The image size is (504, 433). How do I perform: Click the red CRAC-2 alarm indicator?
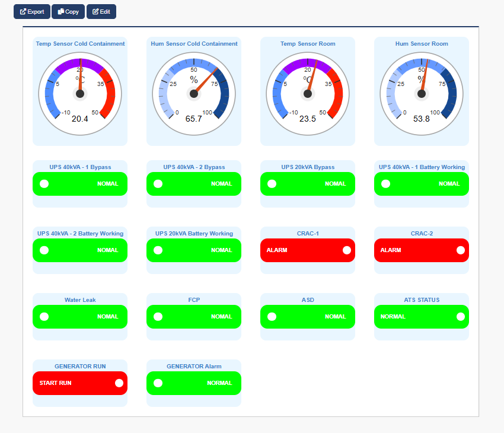[422, 250]
